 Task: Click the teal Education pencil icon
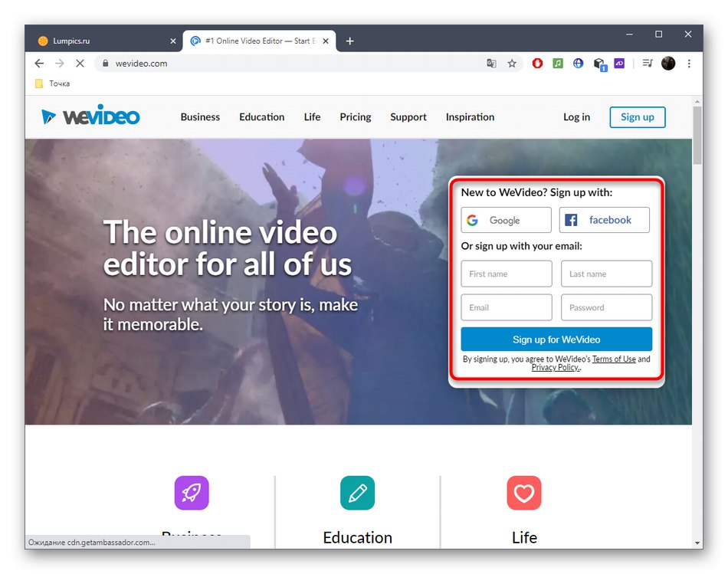(358, 493)
